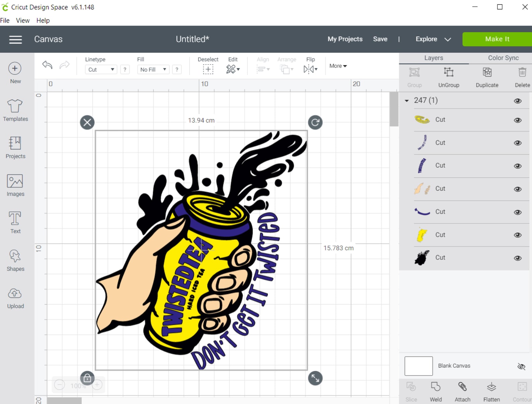Click the Deselect icon
Image resolution: width=532 pixels, height=404 pixels.
208,69
